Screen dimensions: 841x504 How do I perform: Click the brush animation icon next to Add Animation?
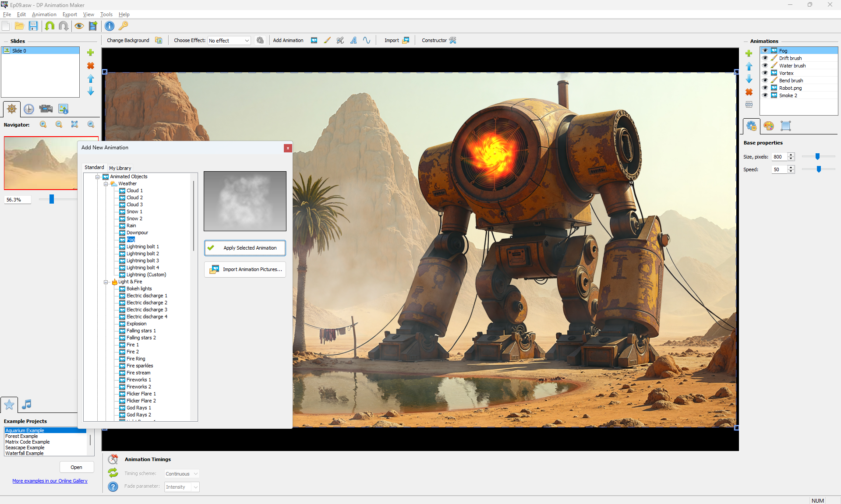327,40
